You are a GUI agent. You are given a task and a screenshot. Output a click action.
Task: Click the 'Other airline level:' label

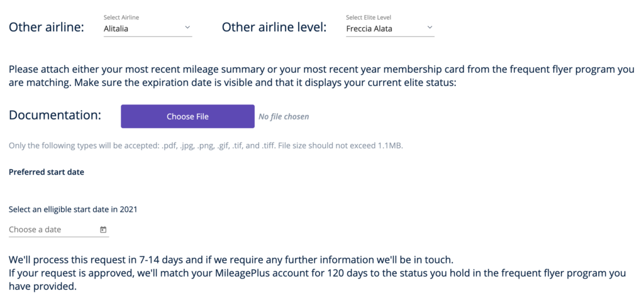[274, 28]
